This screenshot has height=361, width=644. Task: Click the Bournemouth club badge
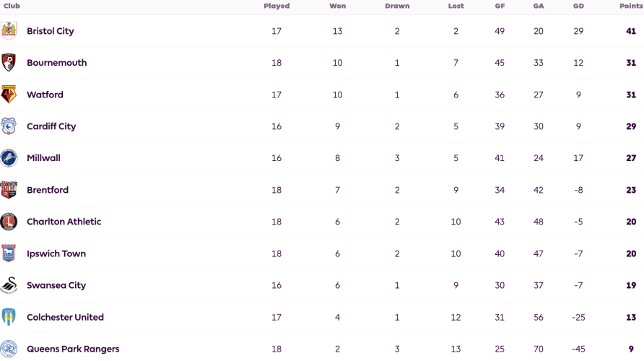[9, 62]
